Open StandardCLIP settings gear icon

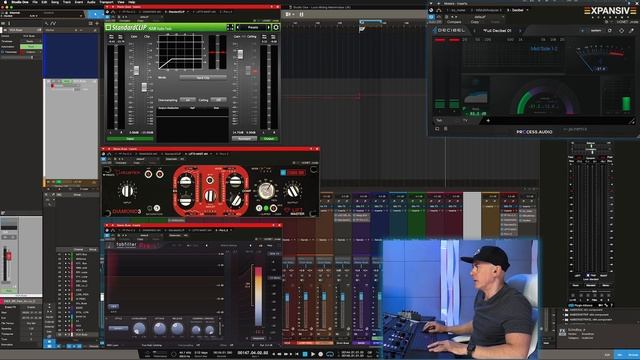pos(276,27)
